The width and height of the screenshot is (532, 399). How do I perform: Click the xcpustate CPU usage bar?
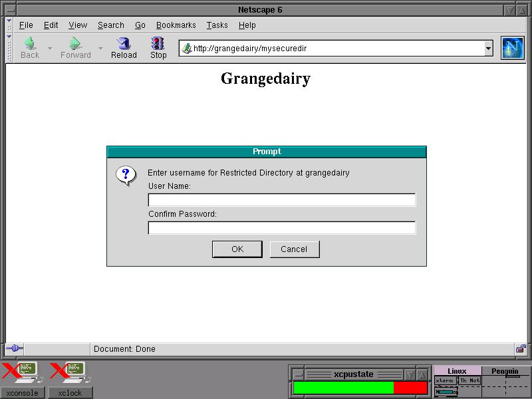(x=360, y=388)
